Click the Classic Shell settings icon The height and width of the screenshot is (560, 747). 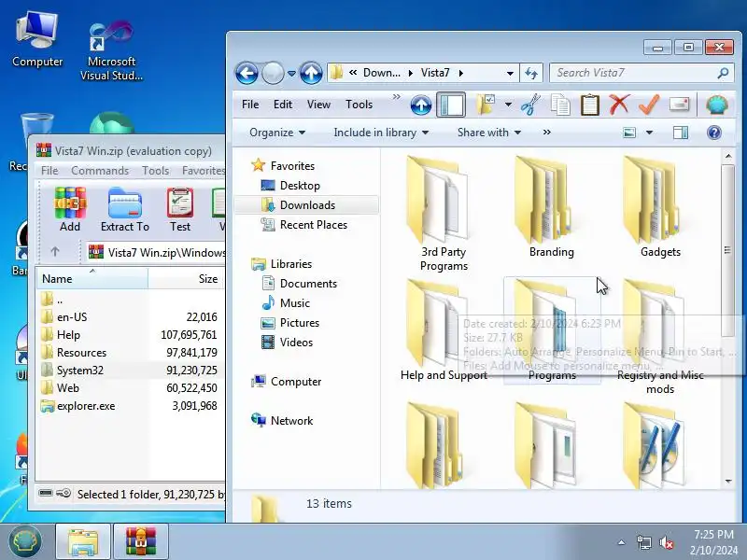[716, 105]
